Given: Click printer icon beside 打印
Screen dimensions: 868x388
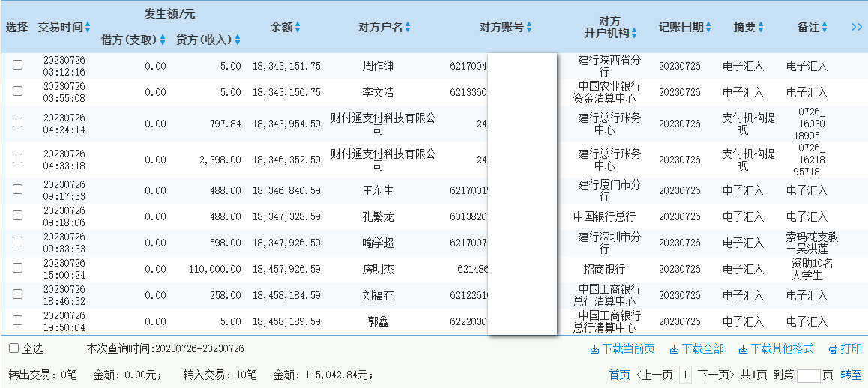Looking at the screenshot, I should 833,349.
